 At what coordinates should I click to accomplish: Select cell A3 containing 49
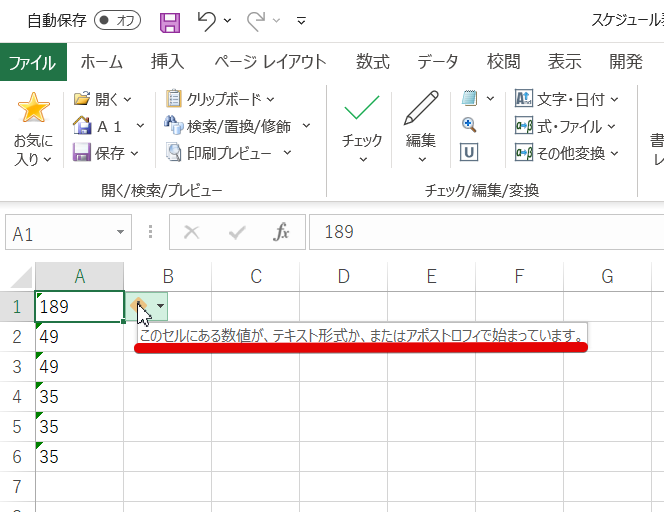(x=80, y=367)
